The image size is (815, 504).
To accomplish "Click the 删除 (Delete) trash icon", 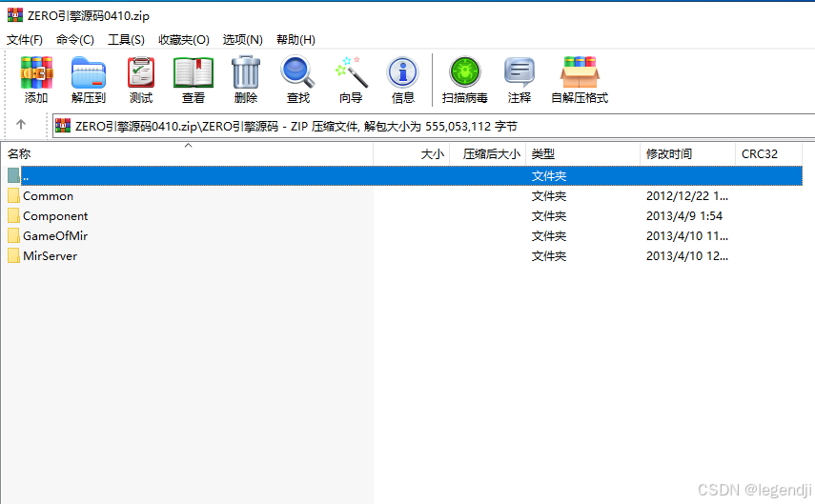I will [x=246, y=72].
